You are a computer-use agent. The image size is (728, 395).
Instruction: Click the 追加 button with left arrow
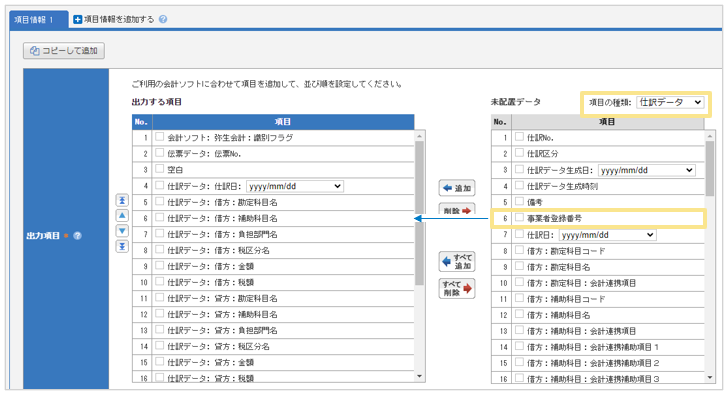coord(457,188)
